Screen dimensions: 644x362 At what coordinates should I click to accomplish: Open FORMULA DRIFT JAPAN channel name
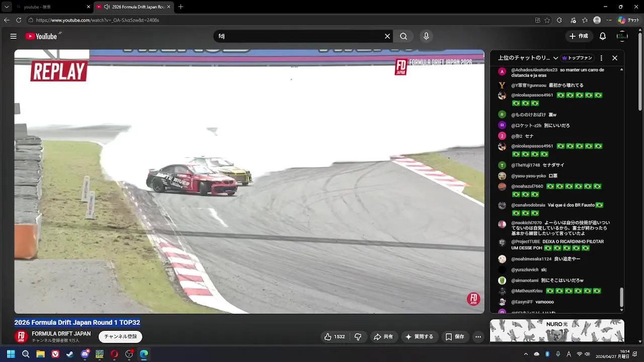[61, 334]
